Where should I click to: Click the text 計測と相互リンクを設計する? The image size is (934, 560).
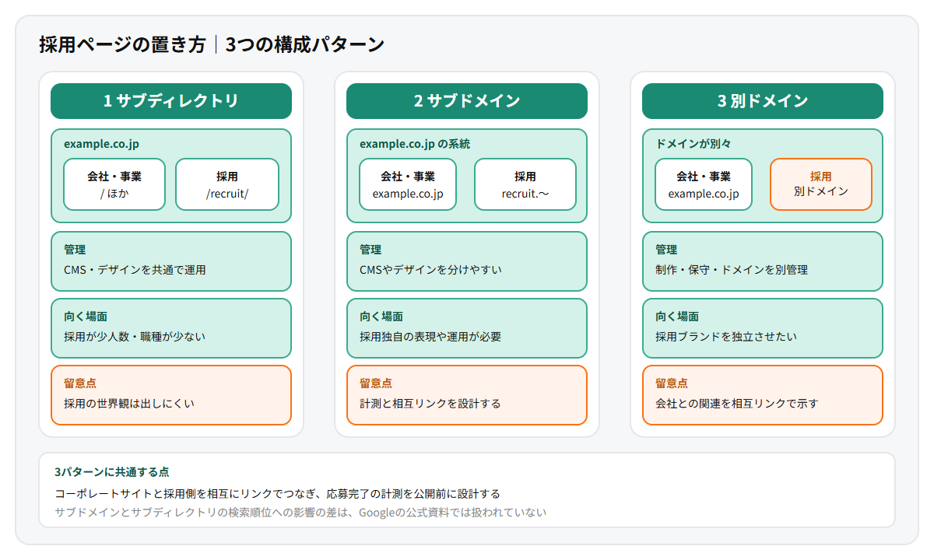coord(430,404)
